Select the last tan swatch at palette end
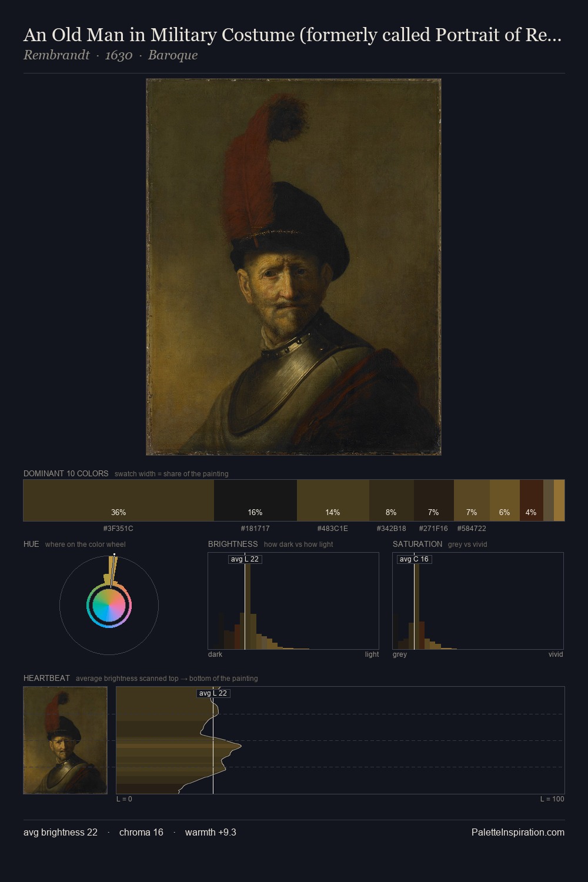 point(559,500)
